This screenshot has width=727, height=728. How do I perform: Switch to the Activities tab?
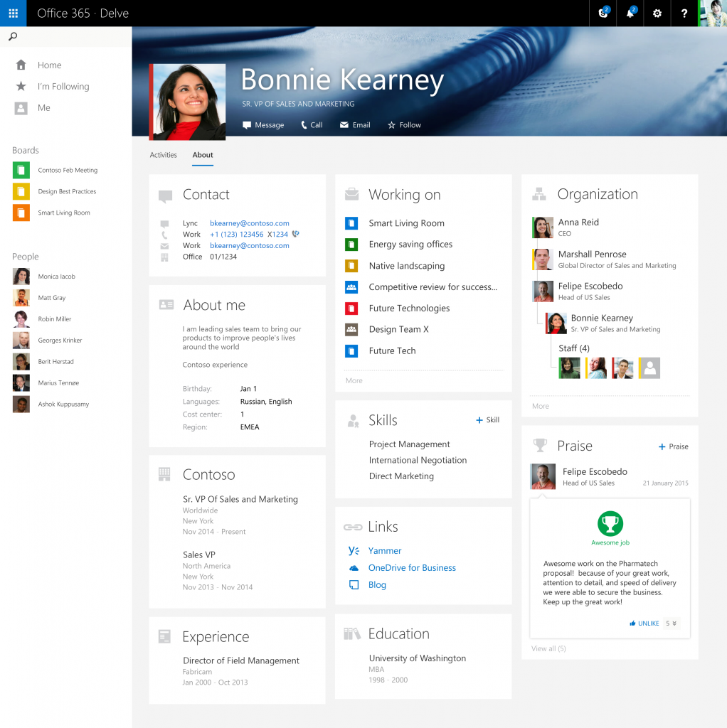pyautogui.click(x=163, y=155)
